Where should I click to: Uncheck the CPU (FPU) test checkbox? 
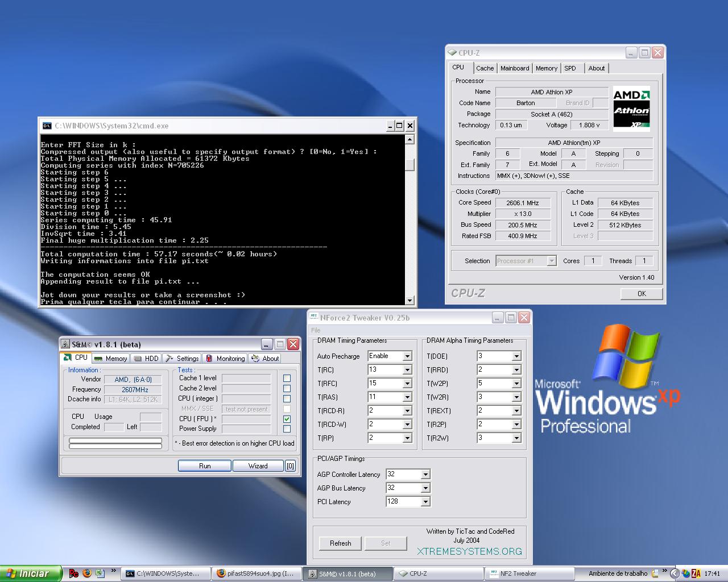(287, 419)
